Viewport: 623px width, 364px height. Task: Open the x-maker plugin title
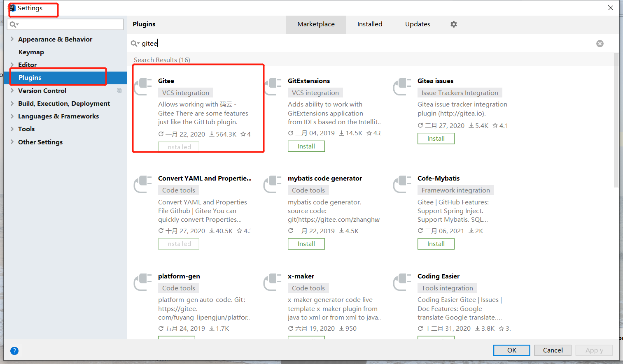301,276
